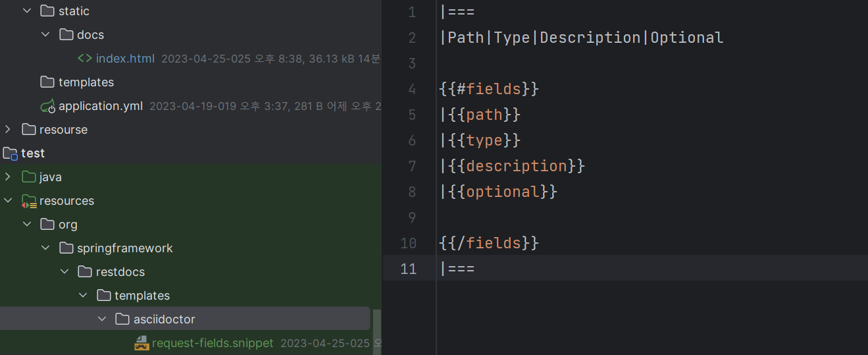Select the resources folder under test
This screenshot has height=355, width=868.
[66, 200]
